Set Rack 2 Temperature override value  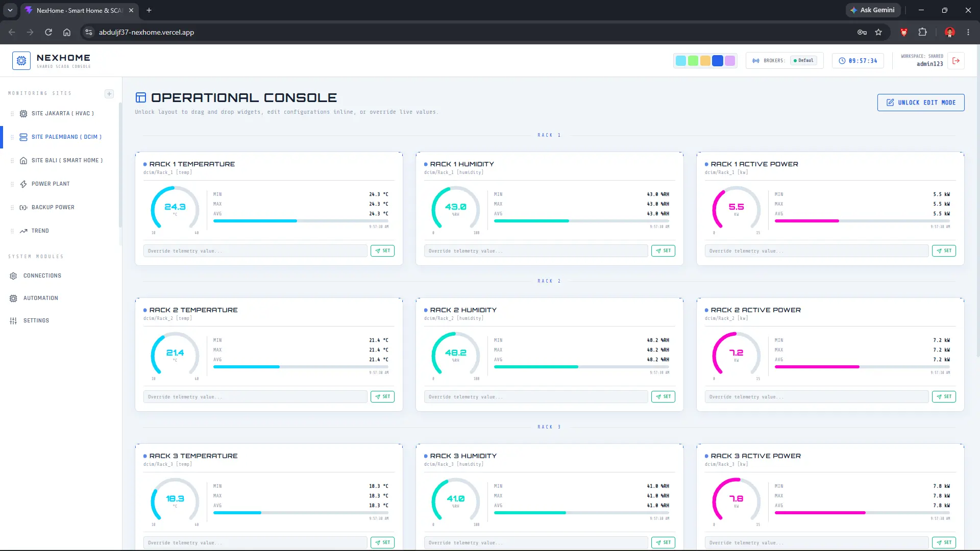click(382, 397)
